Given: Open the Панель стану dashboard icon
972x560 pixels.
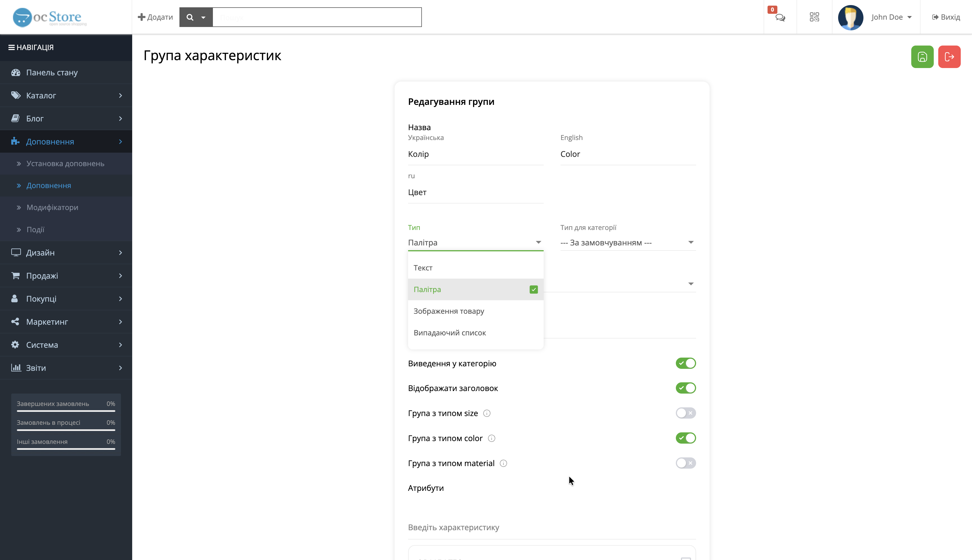Looking at the screenshot, I should point(16,72).
